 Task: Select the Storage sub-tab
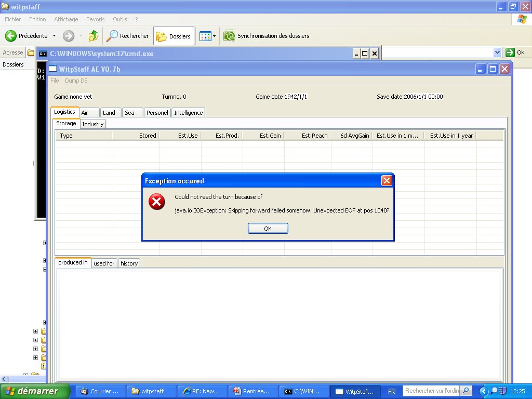tap(66, 124)
